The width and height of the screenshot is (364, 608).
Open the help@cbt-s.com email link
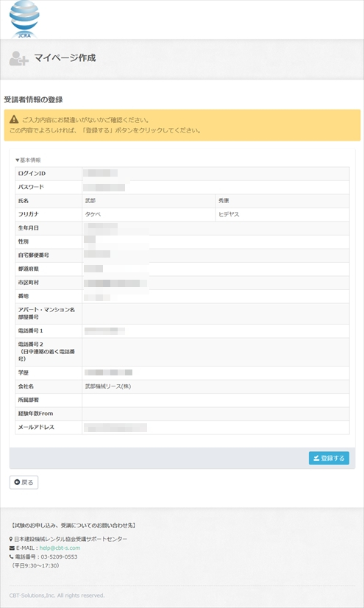[x=60, y=548]
